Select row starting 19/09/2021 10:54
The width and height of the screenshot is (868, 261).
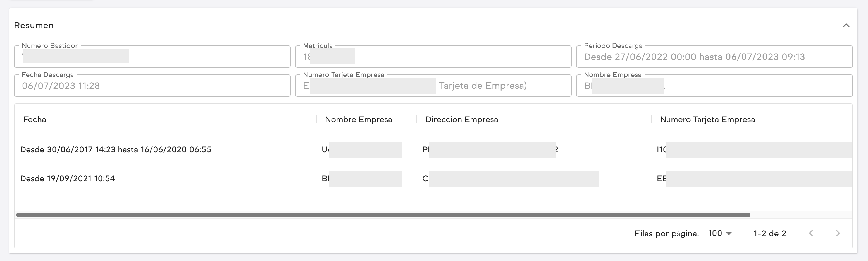click(67, 178)
